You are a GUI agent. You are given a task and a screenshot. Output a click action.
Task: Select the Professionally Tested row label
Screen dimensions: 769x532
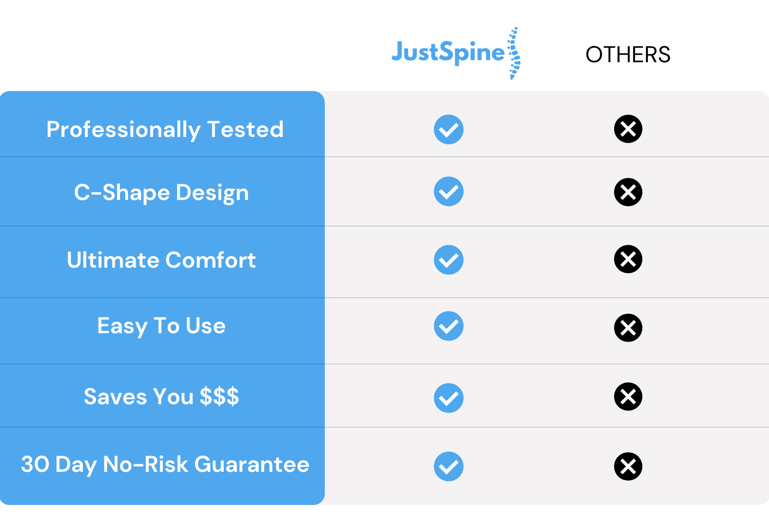(x=165, y=129)
